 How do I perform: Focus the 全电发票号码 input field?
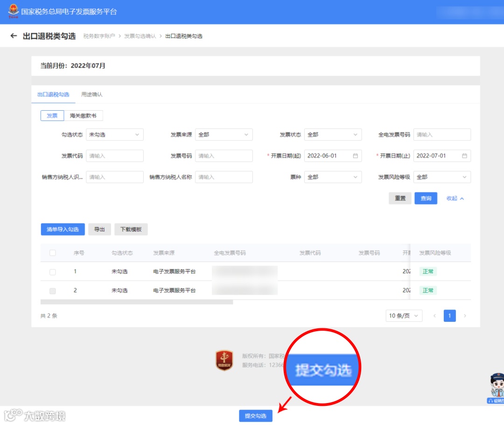[442, 135]
